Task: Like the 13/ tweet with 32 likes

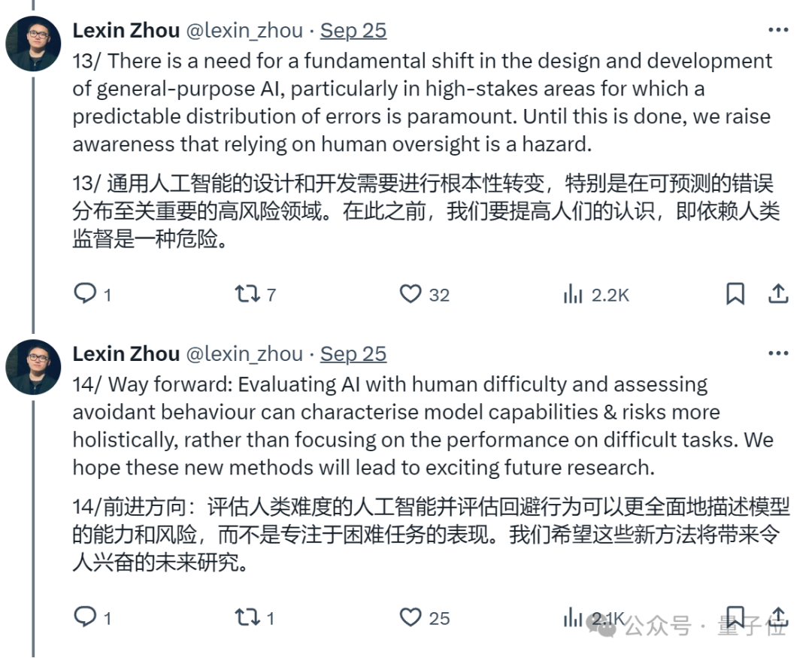Action: [411, 293]
